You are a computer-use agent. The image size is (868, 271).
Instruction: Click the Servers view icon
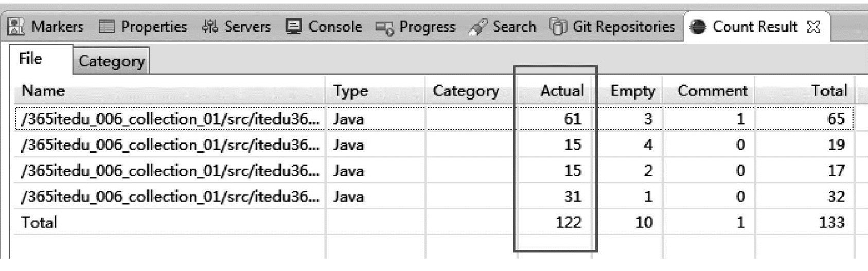click(210, 27)
